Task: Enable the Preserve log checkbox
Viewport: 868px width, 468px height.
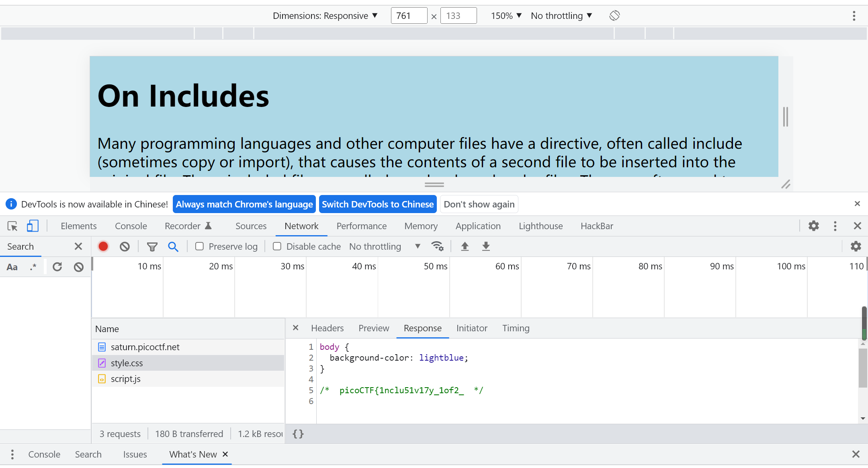Action: click(x=199, y=246)
